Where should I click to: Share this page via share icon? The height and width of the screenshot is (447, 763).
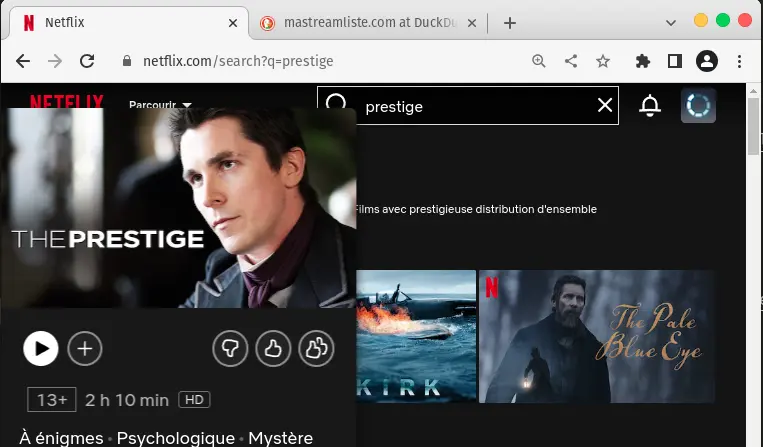point(571,61)
